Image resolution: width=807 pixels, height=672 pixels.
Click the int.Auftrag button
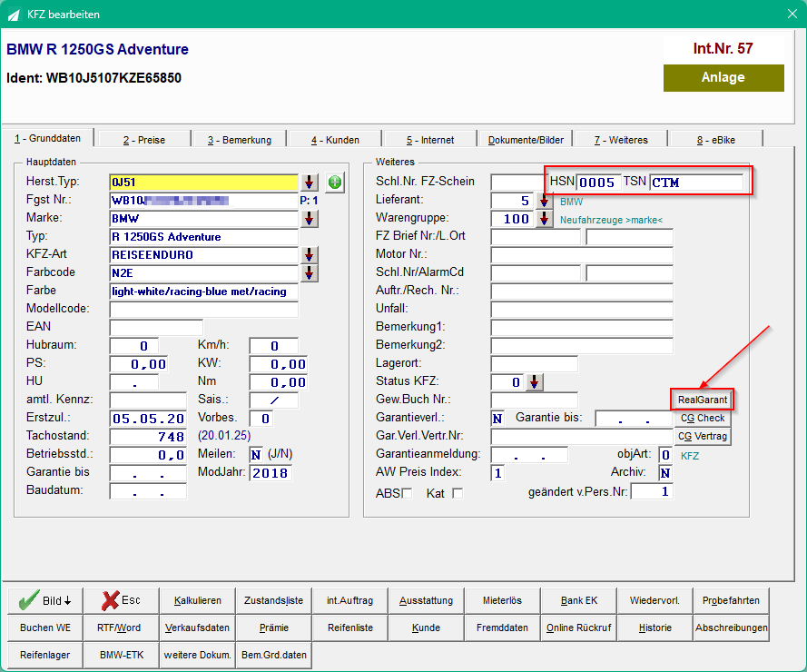point(350,600)
